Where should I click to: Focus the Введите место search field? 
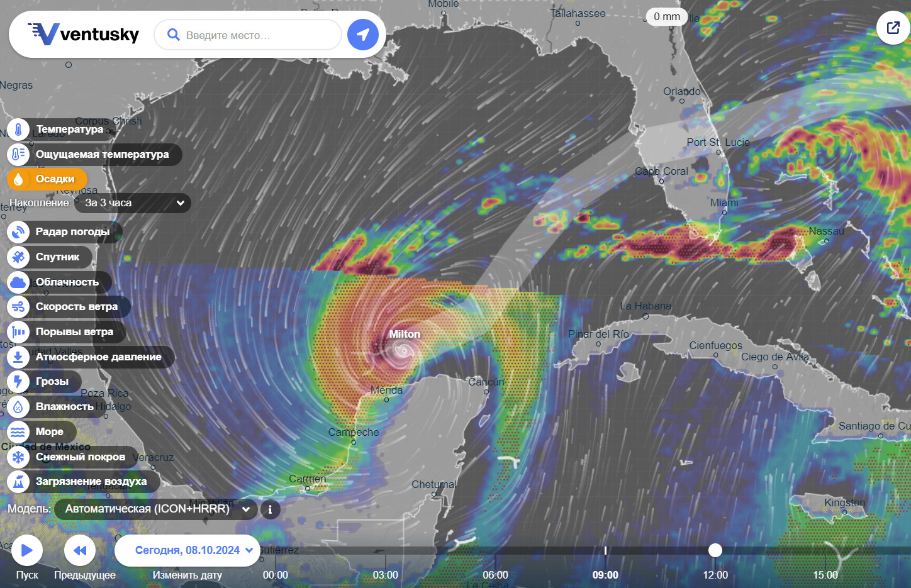coord(248,35)
